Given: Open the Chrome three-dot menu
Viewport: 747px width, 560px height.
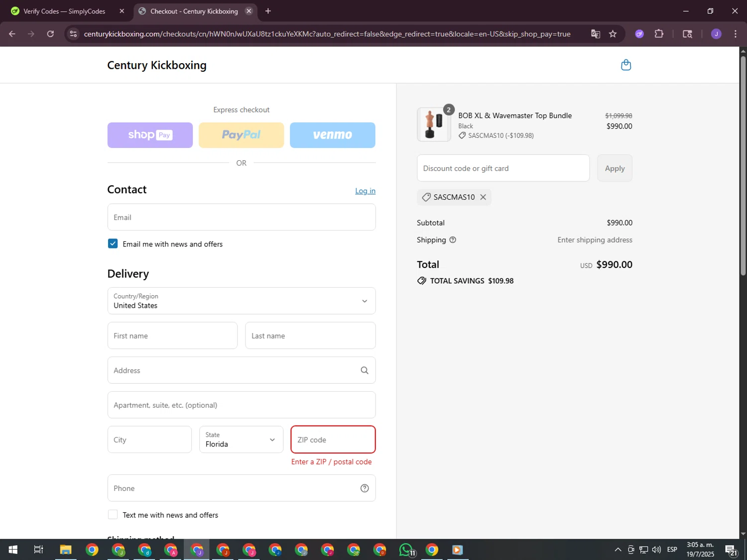Looking at the screenshot, I should [736, 34].
